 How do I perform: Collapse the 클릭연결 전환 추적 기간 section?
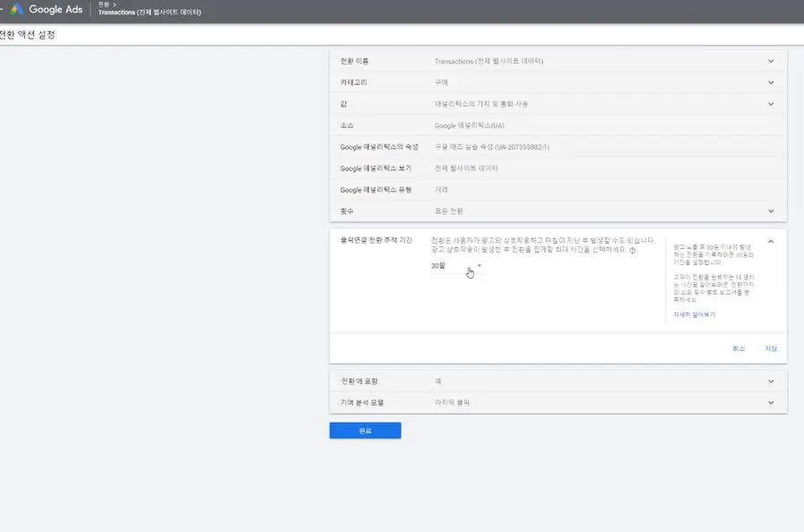(769, 240)
